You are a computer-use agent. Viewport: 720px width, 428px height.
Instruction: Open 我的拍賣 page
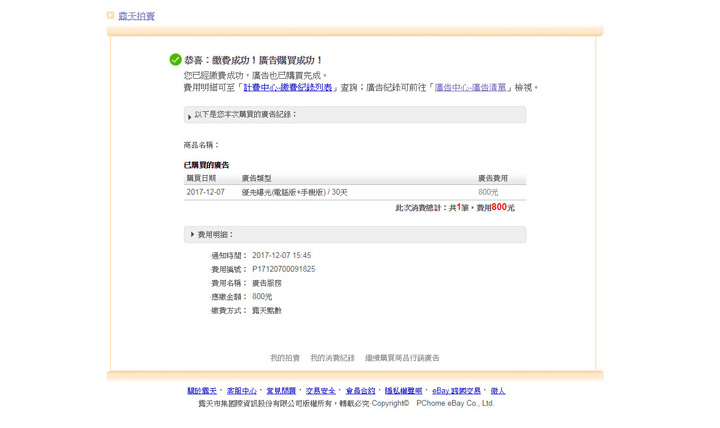[285, 358]
